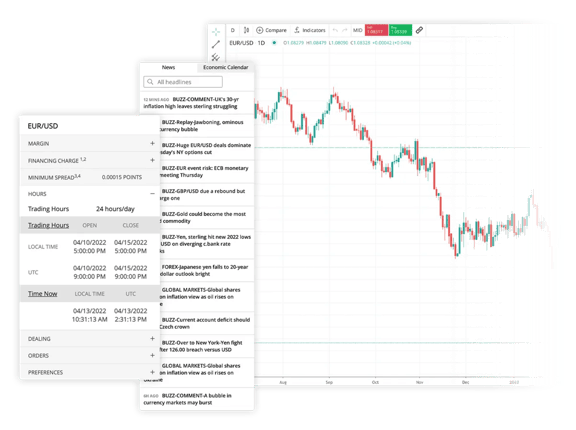Click the Dec label on chart time axis
The height and width of the screenshot is (430, 576).
point(465,382)
